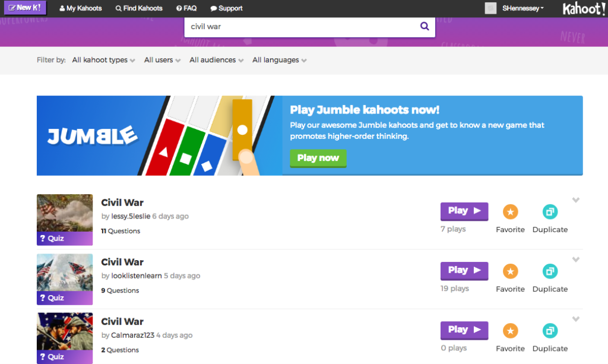Open the Calmaraz123 user profile link

[x=132, y=335]
